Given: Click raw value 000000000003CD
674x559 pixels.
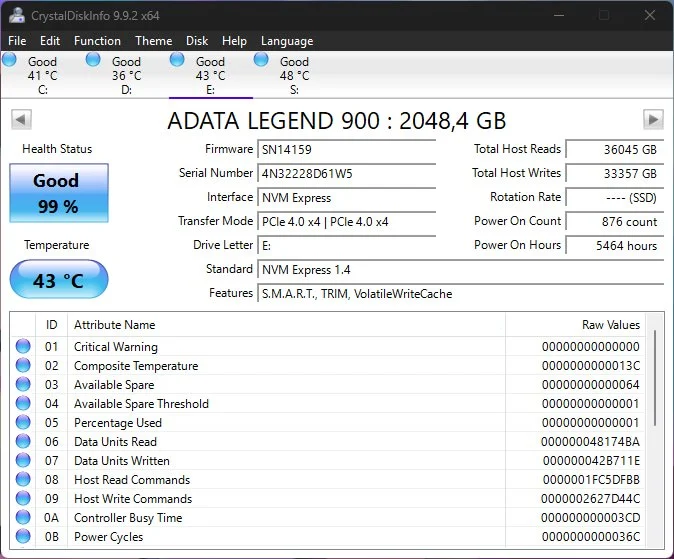Looking at the screenshot, I should coord(590,518).
